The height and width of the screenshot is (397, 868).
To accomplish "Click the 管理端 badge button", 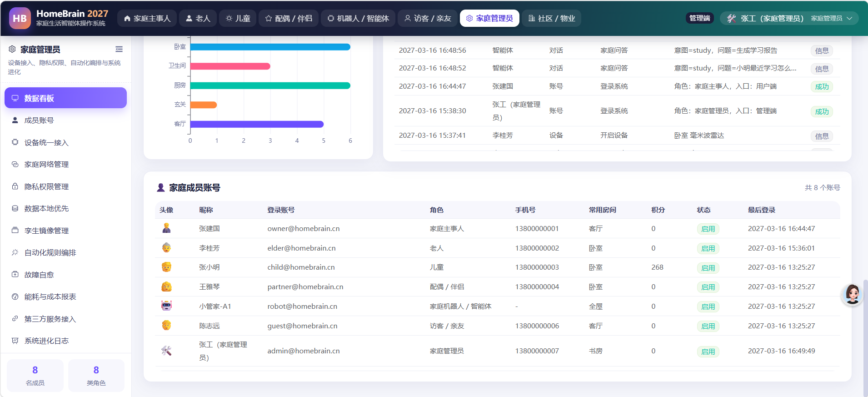I will (699, 18).
